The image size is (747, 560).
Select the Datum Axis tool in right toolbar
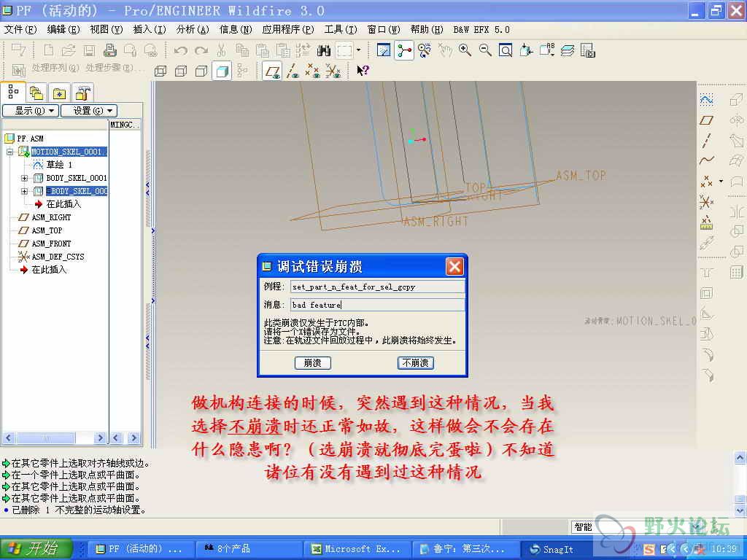[706, 141]
